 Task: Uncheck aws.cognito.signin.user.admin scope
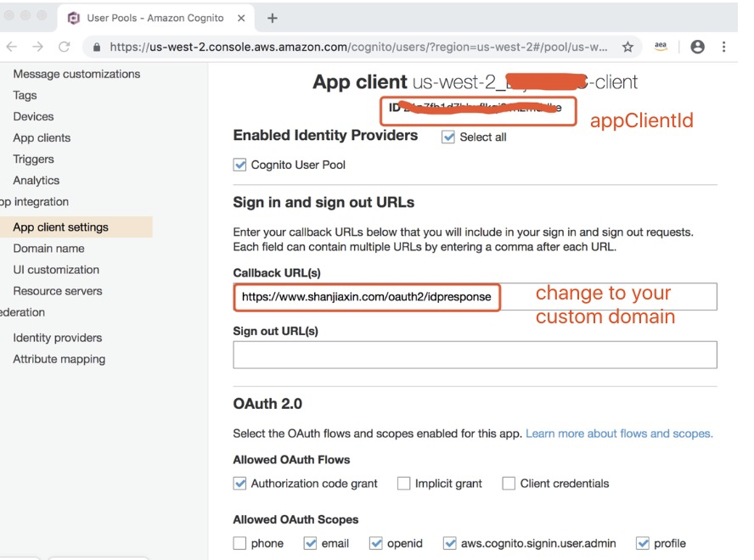tap(450, 543)
